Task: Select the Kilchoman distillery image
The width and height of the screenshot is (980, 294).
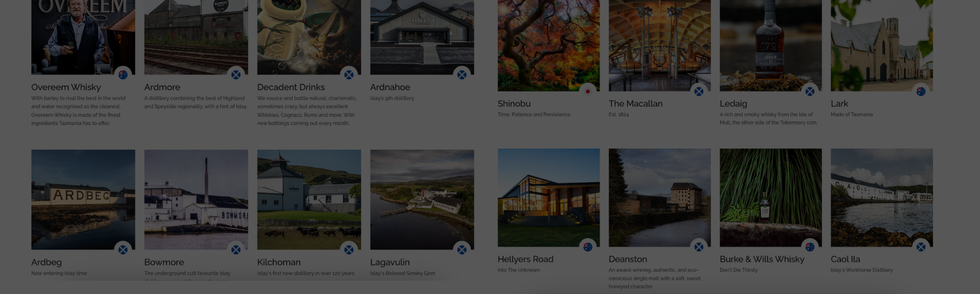Action: (x=309, y=199)
